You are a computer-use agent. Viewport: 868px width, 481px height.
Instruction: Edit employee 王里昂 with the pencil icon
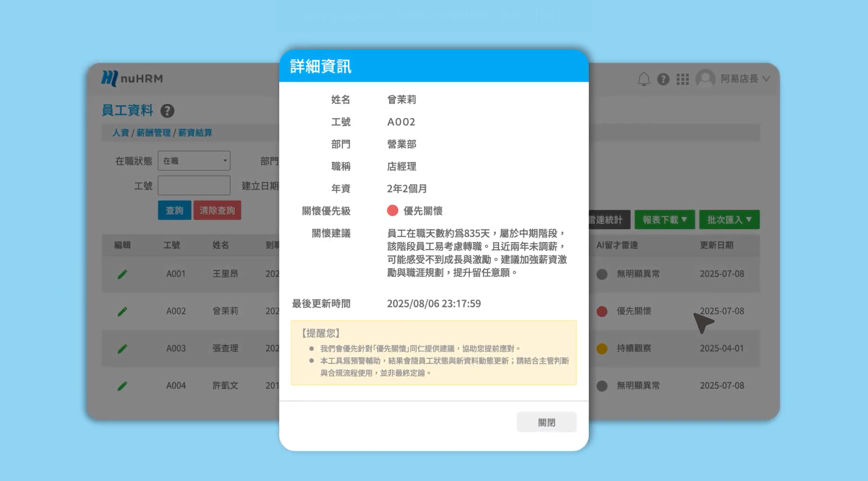click(122, 274)
